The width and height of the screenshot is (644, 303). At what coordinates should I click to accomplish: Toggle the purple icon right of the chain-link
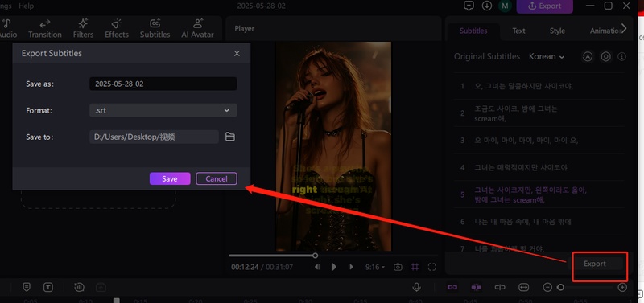tap(476, 287)
